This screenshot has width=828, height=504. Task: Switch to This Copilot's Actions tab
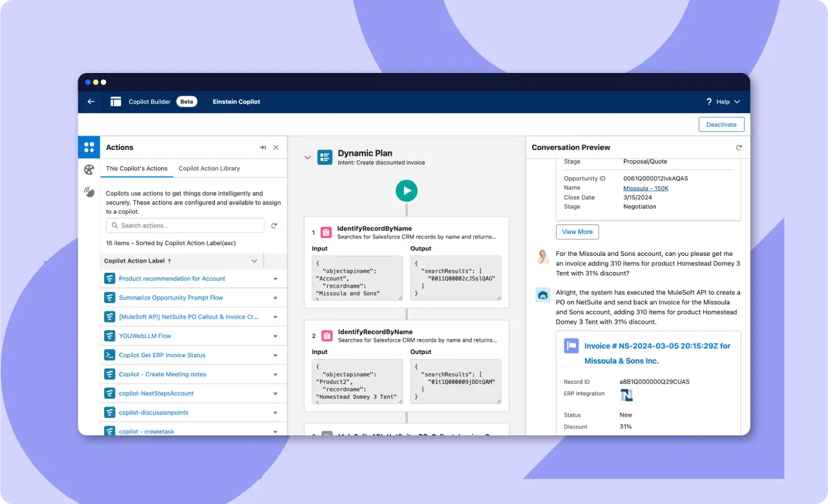pos(136,169)
